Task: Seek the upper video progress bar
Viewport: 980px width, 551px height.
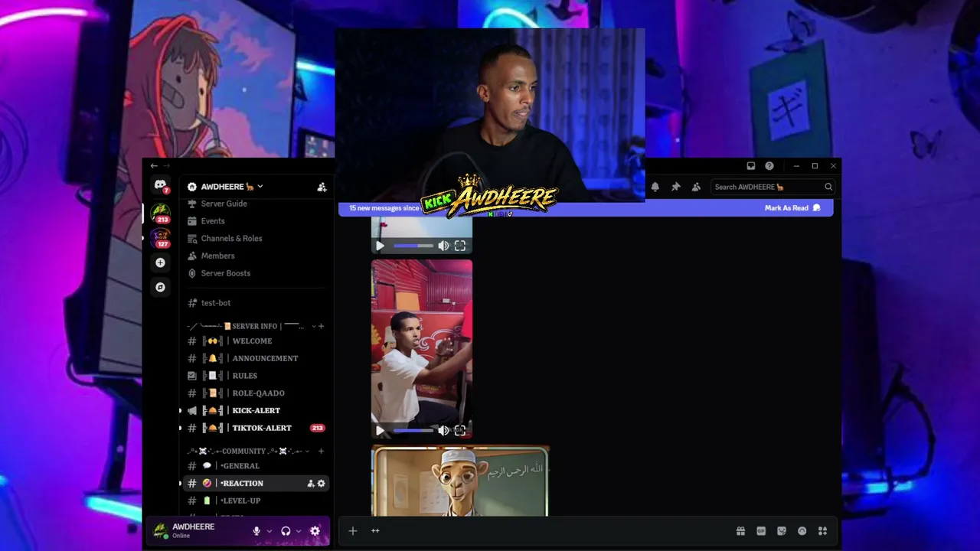Action: point(413,246)
